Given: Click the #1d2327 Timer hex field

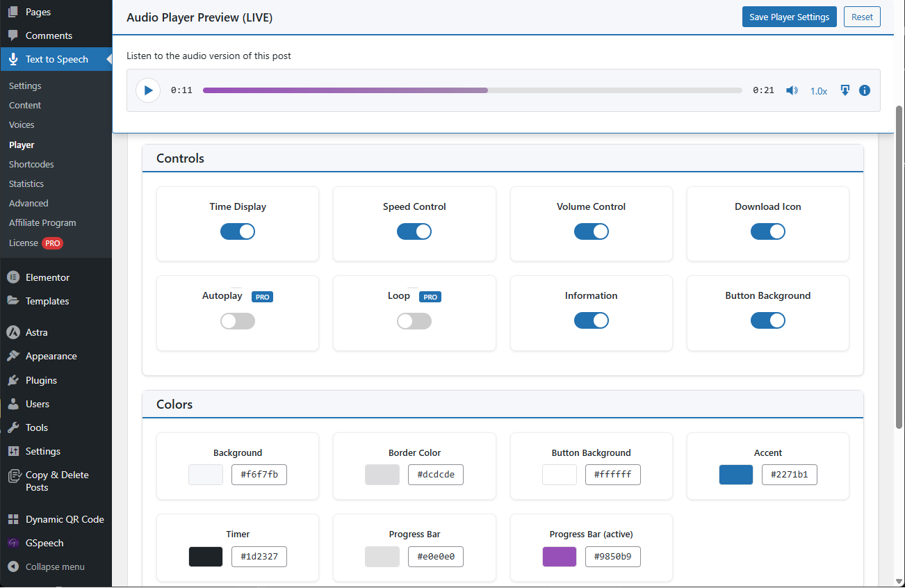Looking at the screenshot, I should tap(259, 557).
